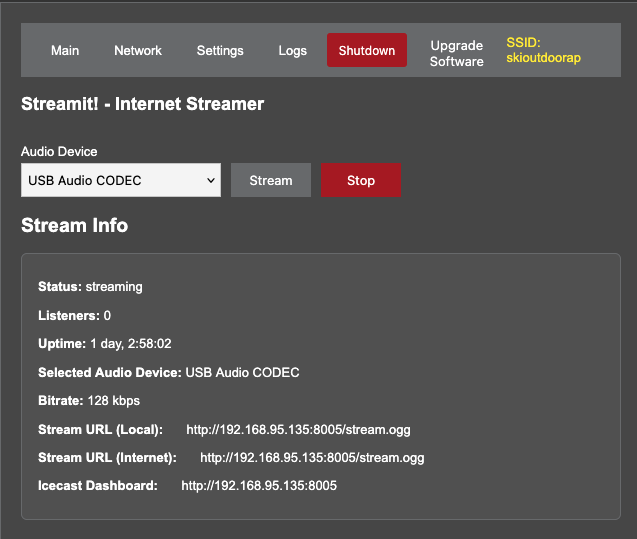Click the Uptime value text
This screenshot has width=637, height=539.
[130, 344]
